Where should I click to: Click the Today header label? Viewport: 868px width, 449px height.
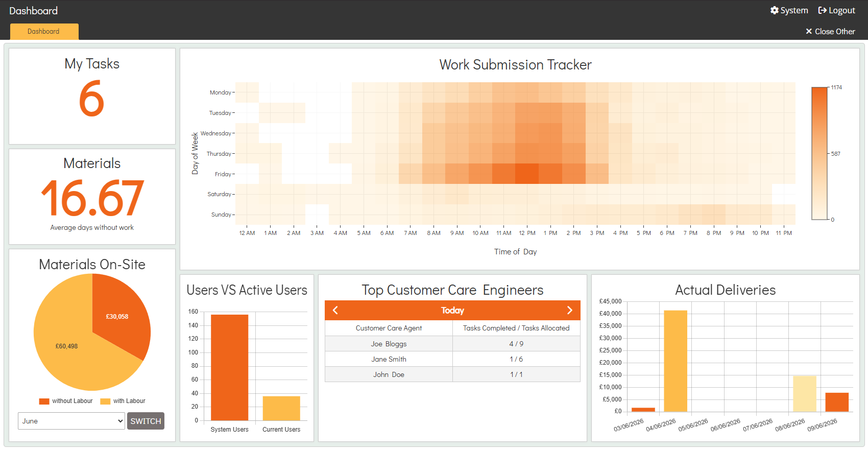pos(452,310)
